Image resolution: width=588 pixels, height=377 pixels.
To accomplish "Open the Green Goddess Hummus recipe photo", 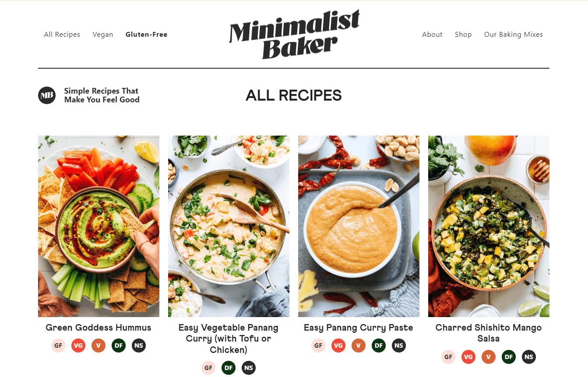I will [x=99, y=226].
